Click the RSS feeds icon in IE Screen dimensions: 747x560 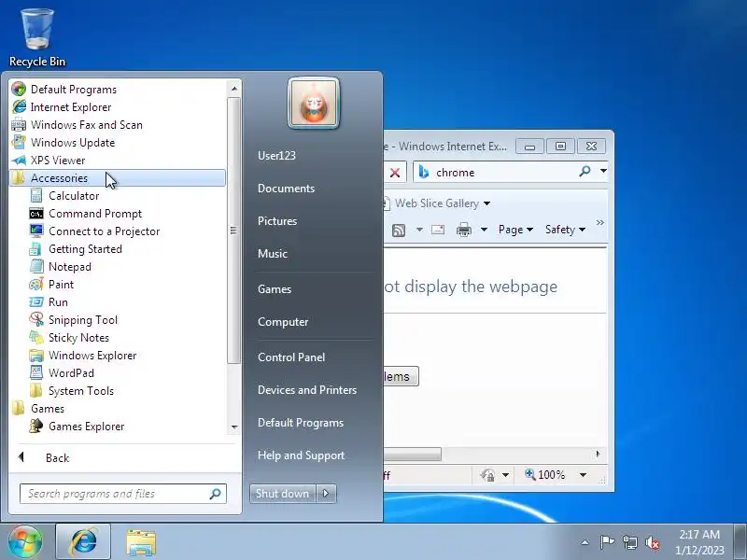(399, 230)
